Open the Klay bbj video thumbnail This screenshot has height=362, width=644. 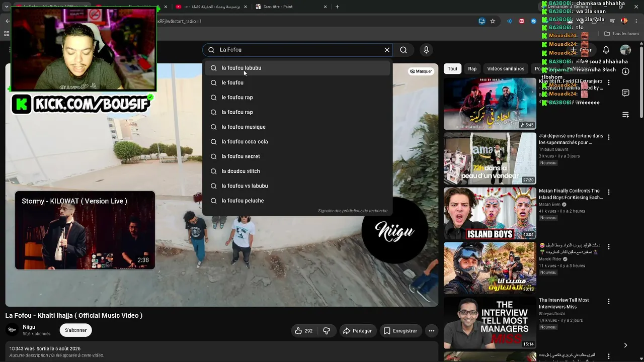point(490,104)
